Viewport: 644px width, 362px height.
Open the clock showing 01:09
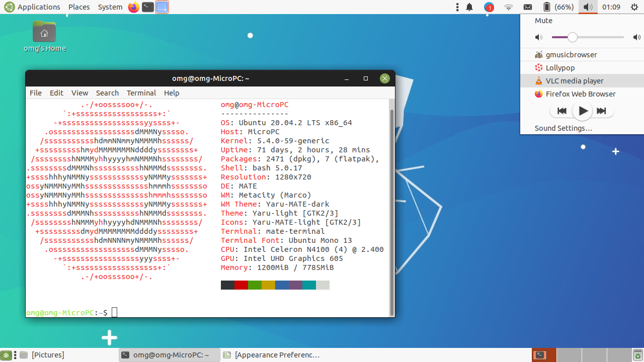point(611,7)
